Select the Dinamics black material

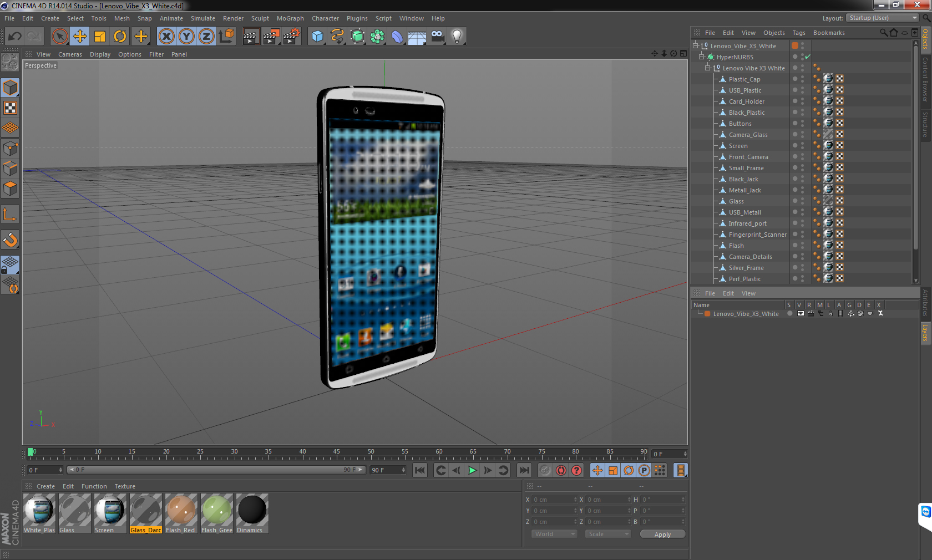(252, 513)
